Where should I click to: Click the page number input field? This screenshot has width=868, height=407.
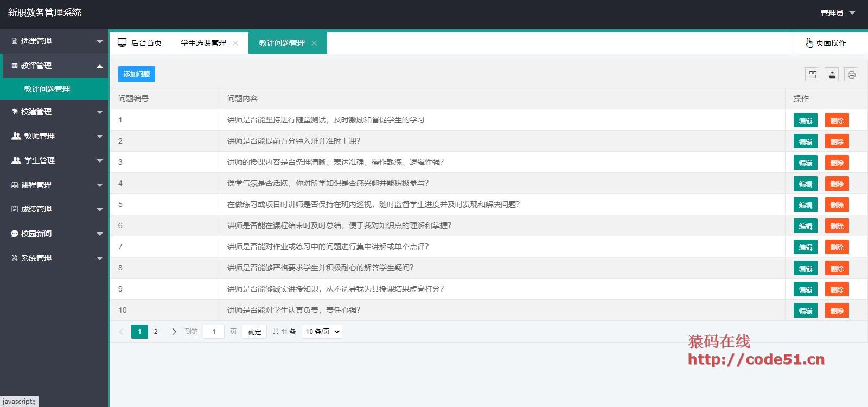(x=214, y=332)
